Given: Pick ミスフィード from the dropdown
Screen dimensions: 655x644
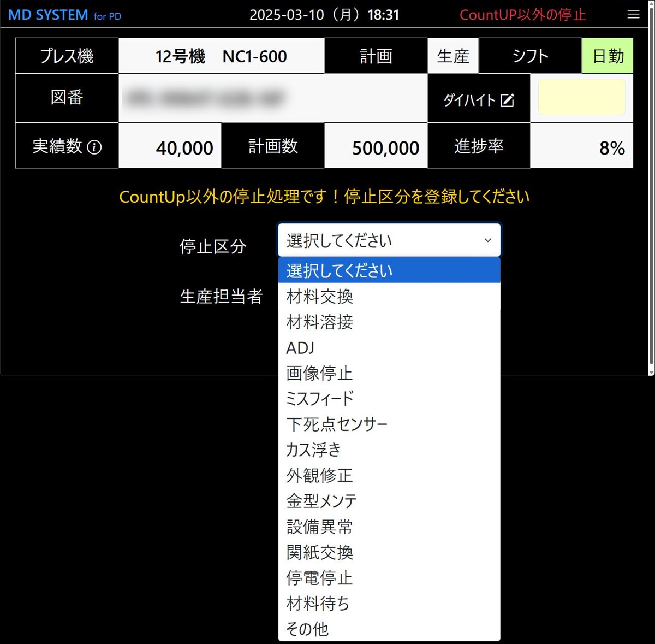Looking at the screenshot, I should pyautogui.click(x=389, y=398).
